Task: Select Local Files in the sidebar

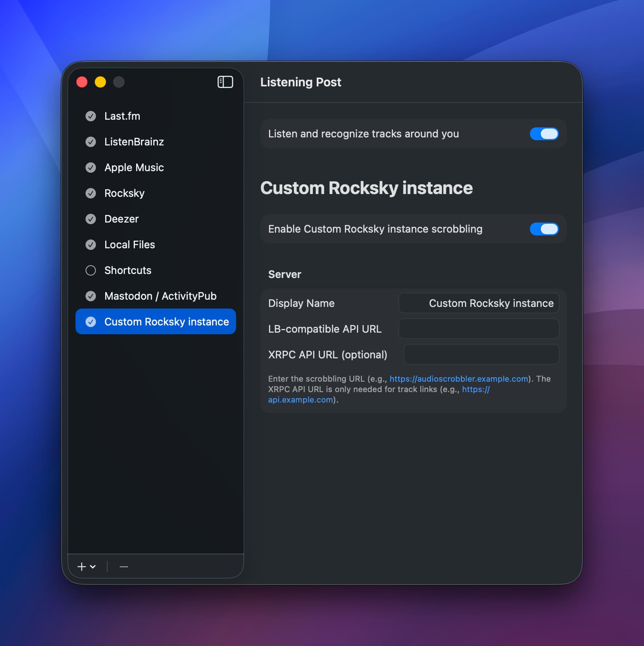Action: click(x=129, y=245)
